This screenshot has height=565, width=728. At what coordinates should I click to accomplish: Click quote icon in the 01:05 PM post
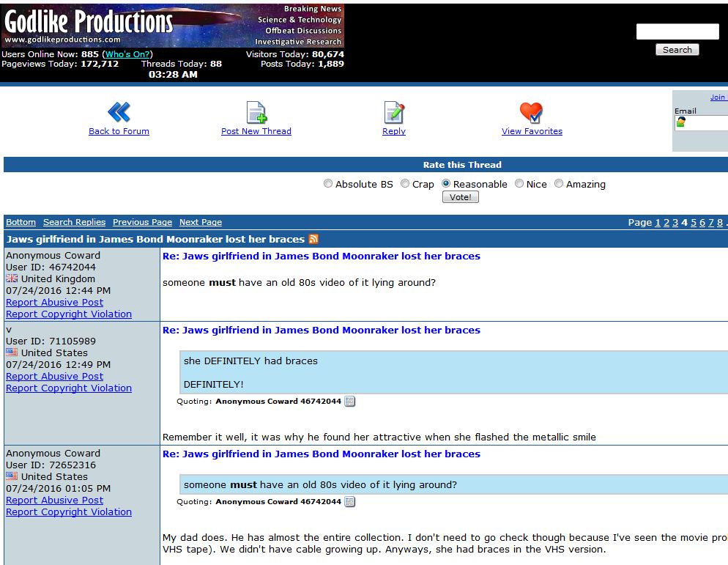[349, 501]
